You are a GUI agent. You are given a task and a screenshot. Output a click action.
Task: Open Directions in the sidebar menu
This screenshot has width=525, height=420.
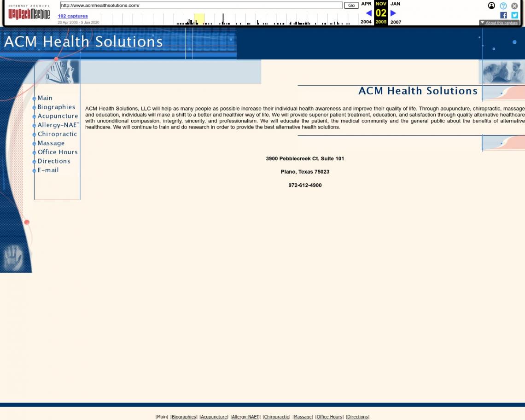click(54, 161)
